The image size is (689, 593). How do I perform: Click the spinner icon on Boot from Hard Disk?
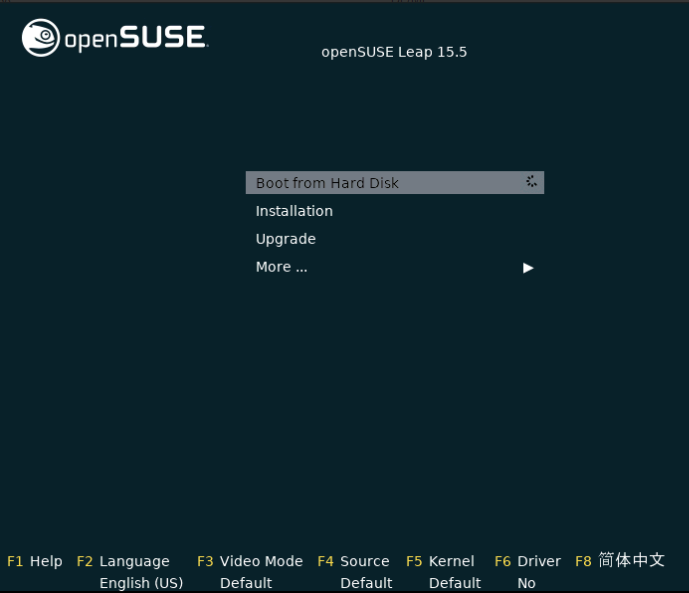[531, 181]
